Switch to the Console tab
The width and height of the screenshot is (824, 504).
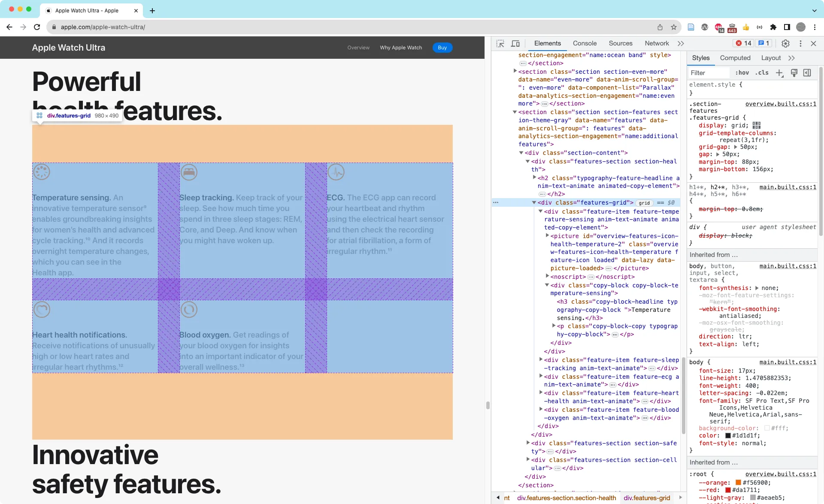[x=585, y=43]
